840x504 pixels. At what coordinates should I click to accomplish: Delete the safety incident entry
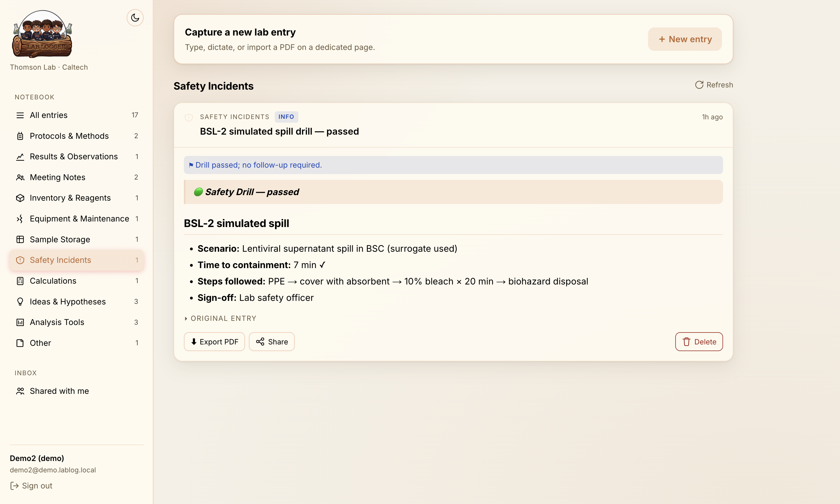click(699, 342)
